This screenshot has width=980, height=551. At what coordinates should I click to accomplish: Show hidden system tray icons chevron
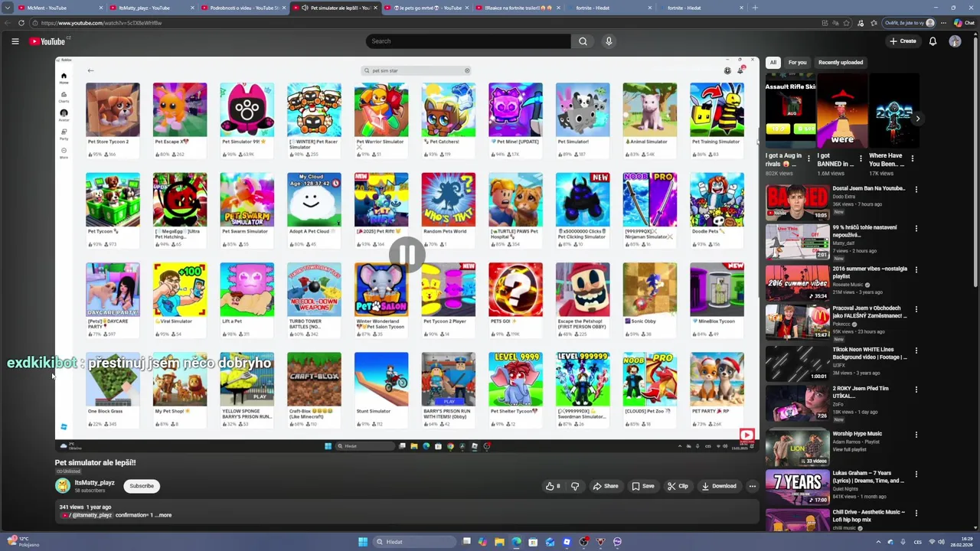pyautogui.click(x=878, y=542)
